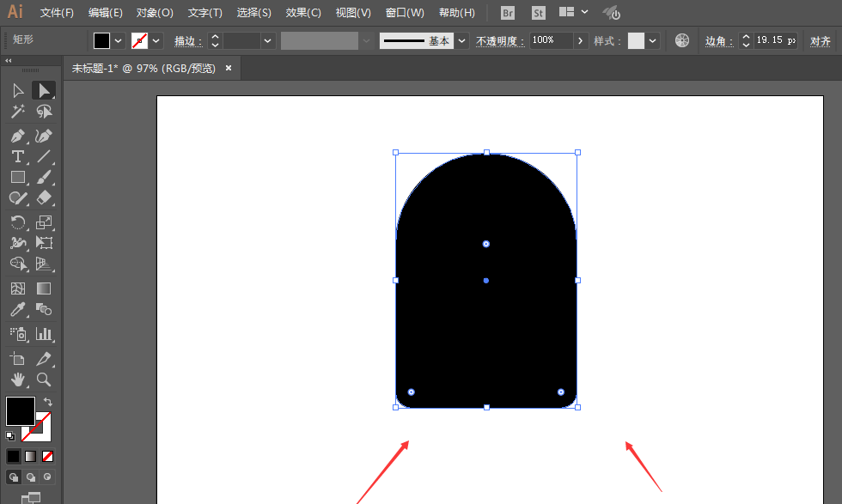The image size is (842, 504).
Task: Select the Type tool
Action: [18, 156]
